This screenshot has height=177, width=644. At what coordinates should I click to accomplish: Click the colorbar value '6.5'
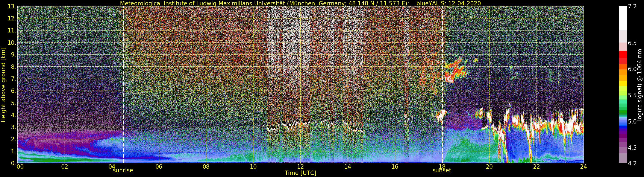click(632, 43)
